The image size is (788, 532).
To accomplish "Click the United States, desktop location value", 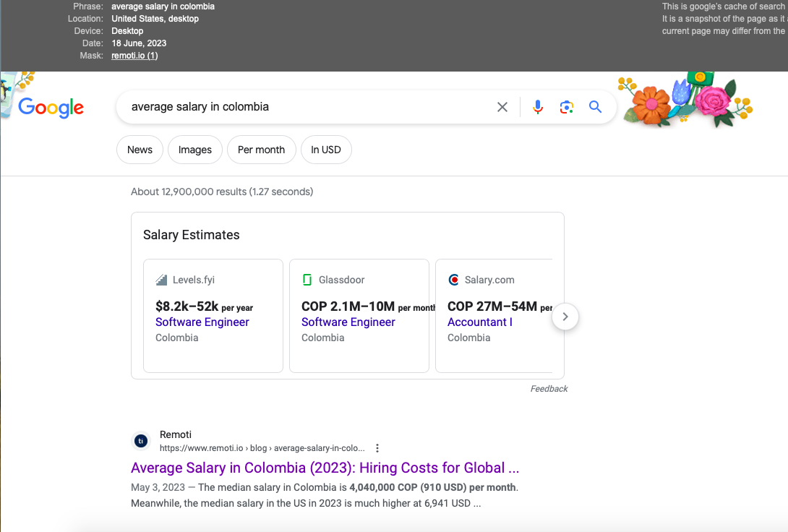I will point(155,19).
